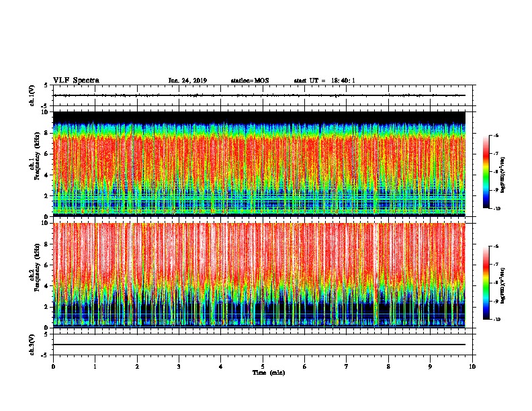Click the "ch.1(V)" waveform axis label
The image size is (532, 411).
point(32,95)
